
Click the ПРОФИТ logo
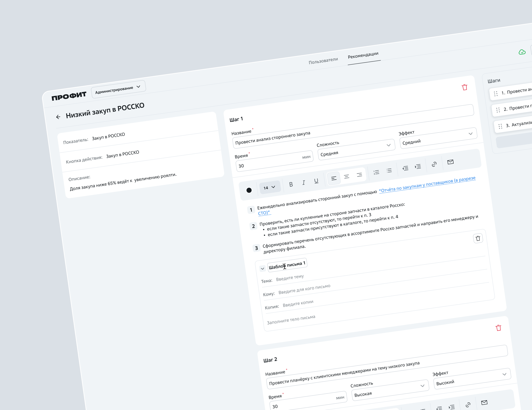coord(69,96)
